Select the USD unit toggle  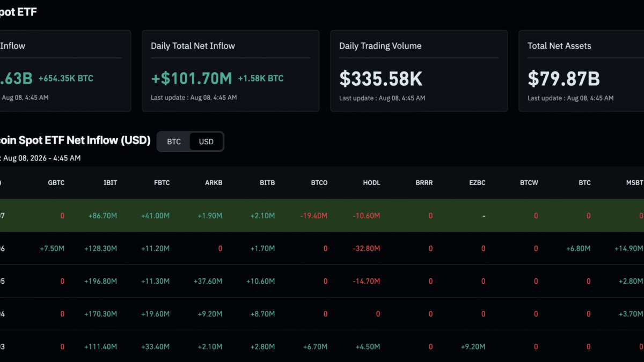[x=206, y=142]
